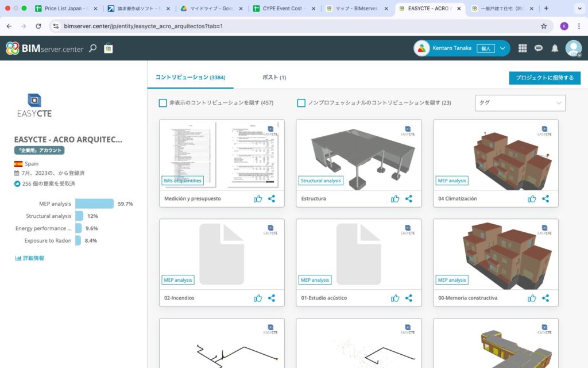Click the MEP analysis tag on 00-Memoria constructiva
This screenshot has height=368, width=588.
click(452, 280)
